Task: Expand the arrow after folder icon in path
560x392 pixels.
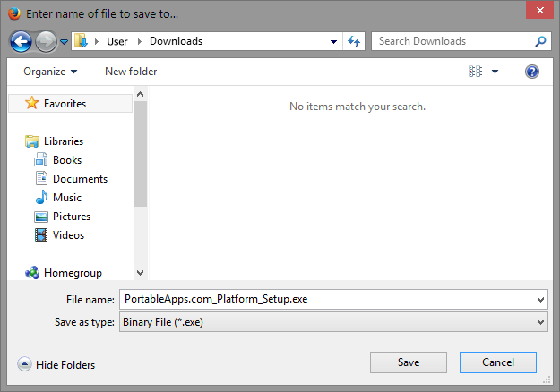Action: (97, 41)
